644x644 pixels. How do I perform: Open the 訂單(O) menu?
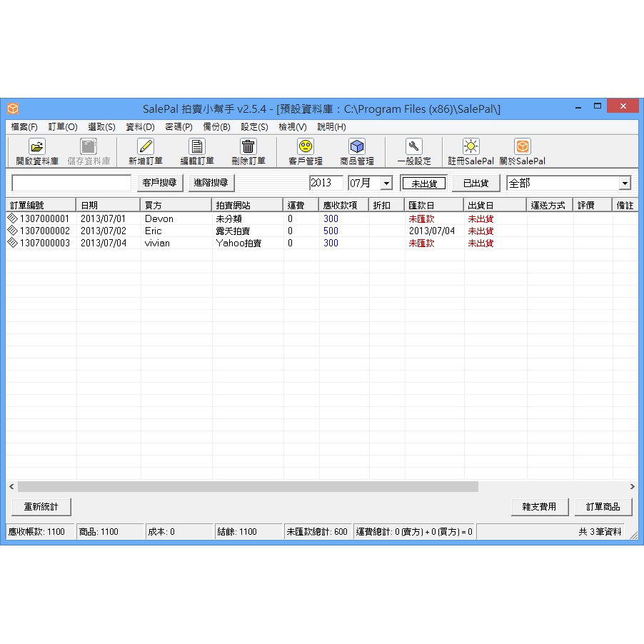tap(63, 126)
